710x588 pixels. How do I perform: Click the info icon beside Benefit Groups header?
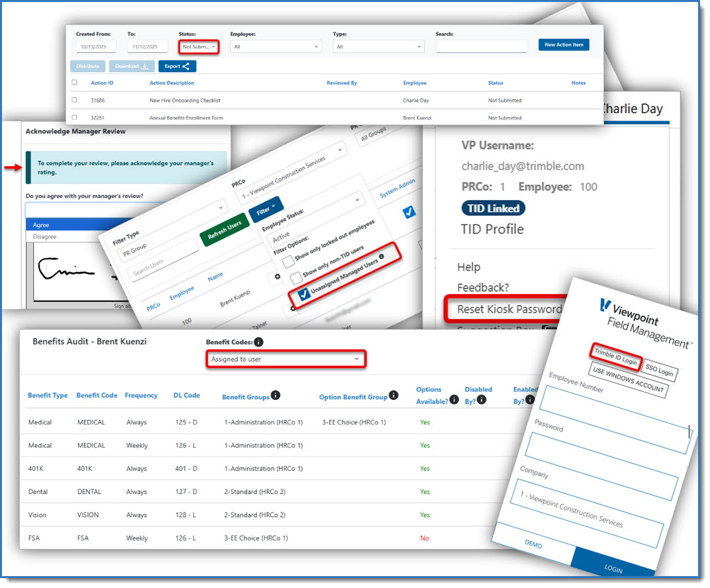tap(276, 395)
